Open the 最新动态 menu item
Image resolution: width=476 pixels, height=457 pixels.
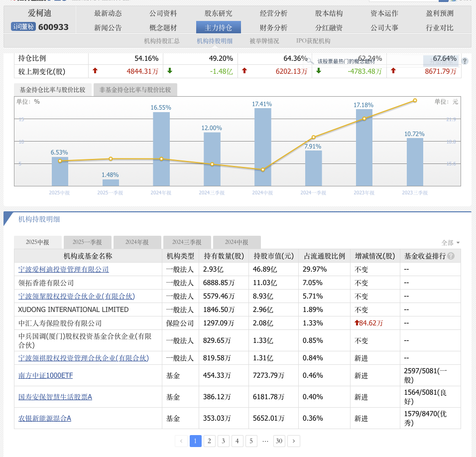pos(108,13)
